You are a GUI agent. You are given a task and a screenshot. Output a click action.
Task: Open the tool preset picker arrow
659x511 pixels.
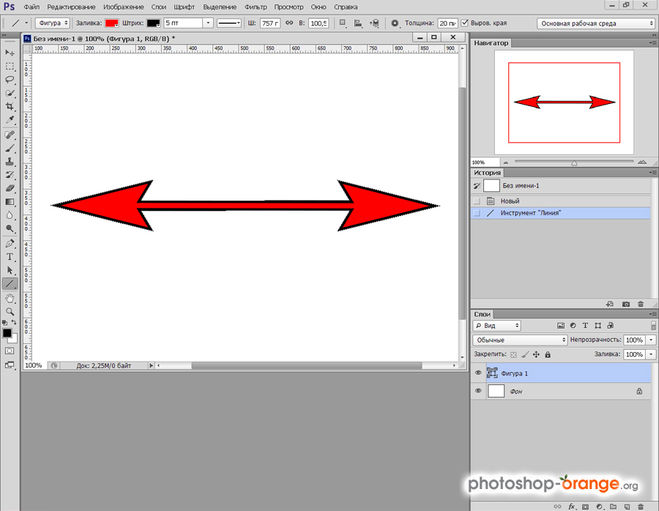click(x=26, y=23)
